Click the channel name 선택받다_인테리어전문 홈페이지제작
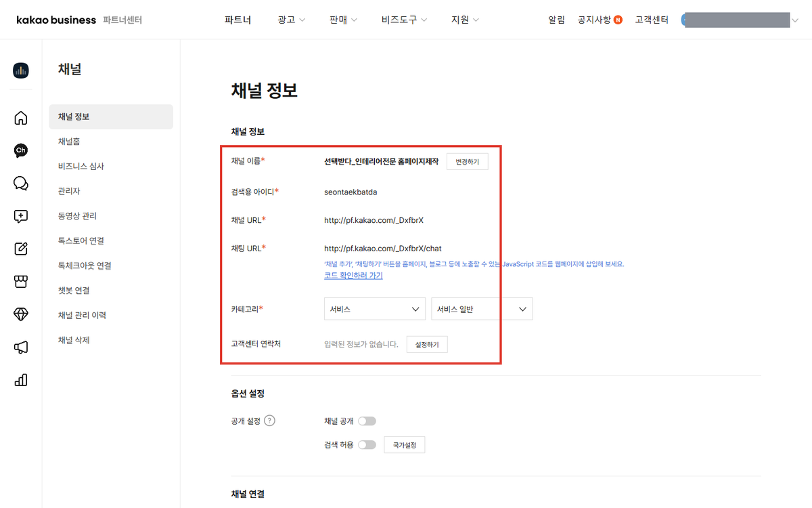Image resolution: width=812 pixels, height=508 pixels. tap(382, 162)
